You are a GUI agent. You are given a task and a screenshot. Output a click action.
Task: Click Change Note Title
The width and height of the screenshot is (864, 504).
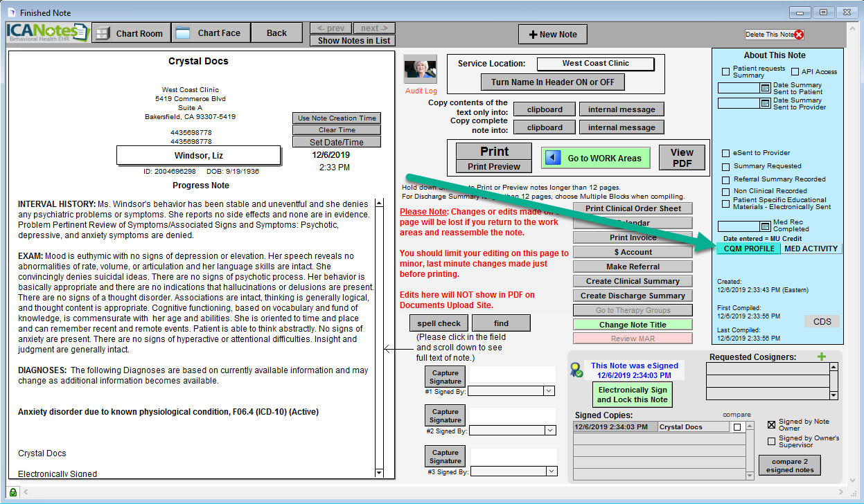[x=633, y=325]
